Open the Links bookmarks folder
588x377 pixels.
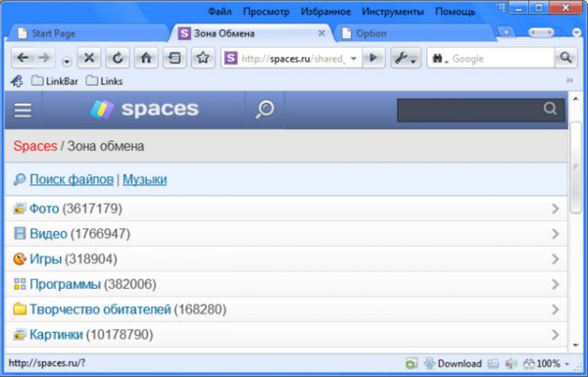pos(104,81)
